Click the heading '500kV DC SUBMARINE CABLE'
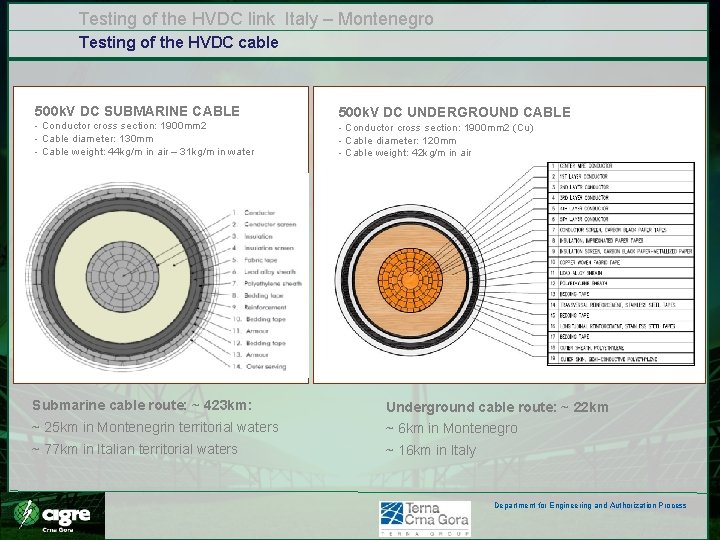This screenshot has width=720, height=540. (137, 111)
